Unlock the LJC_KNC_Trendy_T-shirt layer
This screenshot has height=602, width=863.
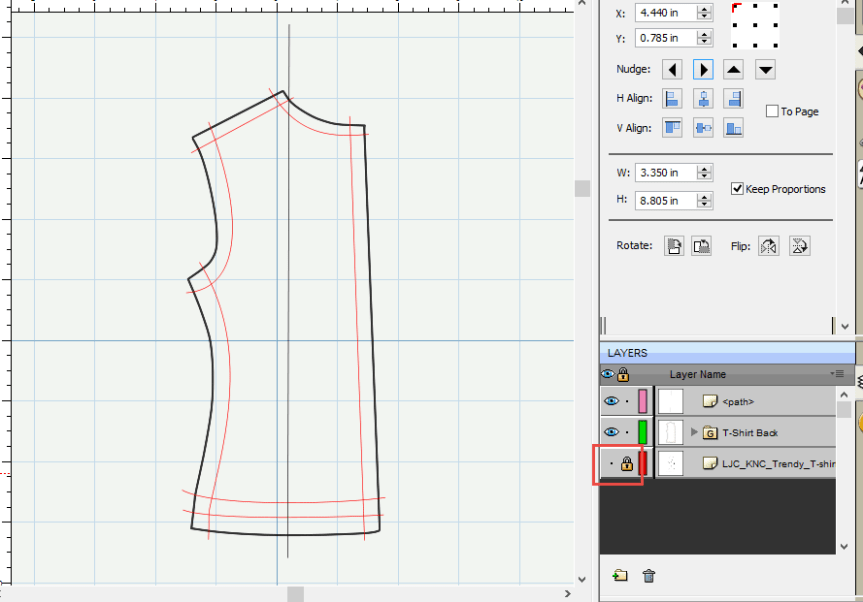627,464
